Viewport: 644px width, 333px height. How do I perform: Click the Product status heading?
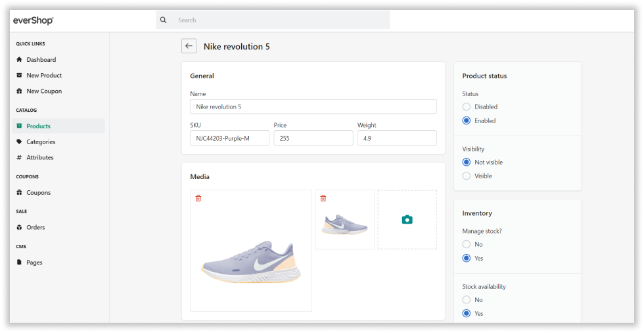coord(485,76)
